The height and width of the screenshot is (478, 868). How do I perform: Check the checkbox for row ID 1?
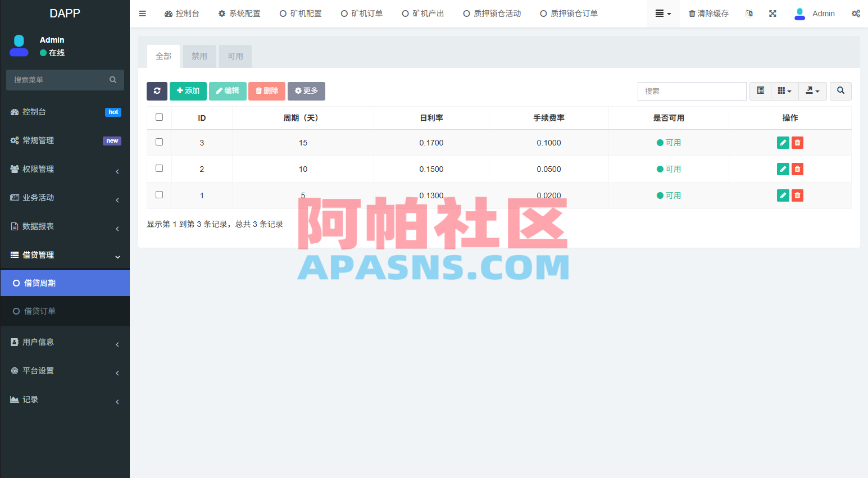[x=159, y=195]
